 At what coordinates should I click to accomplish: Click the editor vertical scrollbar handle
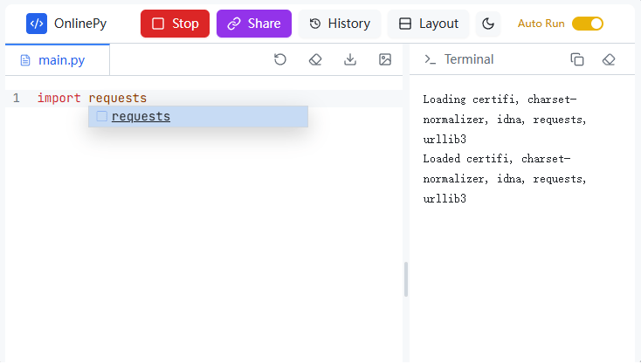point(406,279)
